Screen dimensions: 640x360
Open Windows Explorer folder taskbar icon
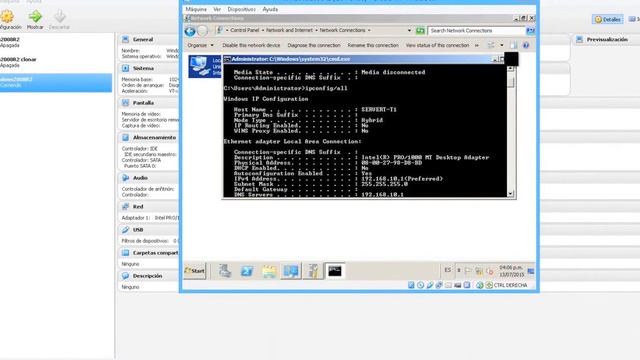coord(269,271)
